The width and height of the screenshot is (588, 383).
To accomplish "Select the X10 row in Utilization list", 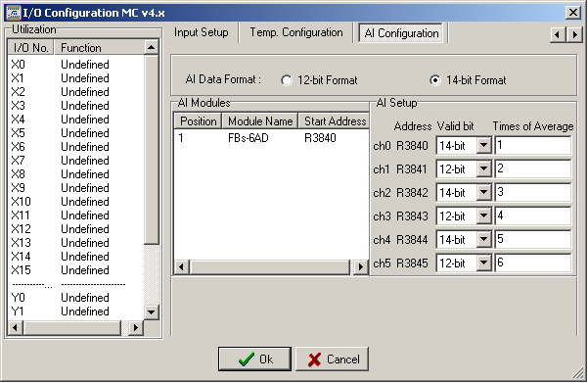I will coord(75,202).
